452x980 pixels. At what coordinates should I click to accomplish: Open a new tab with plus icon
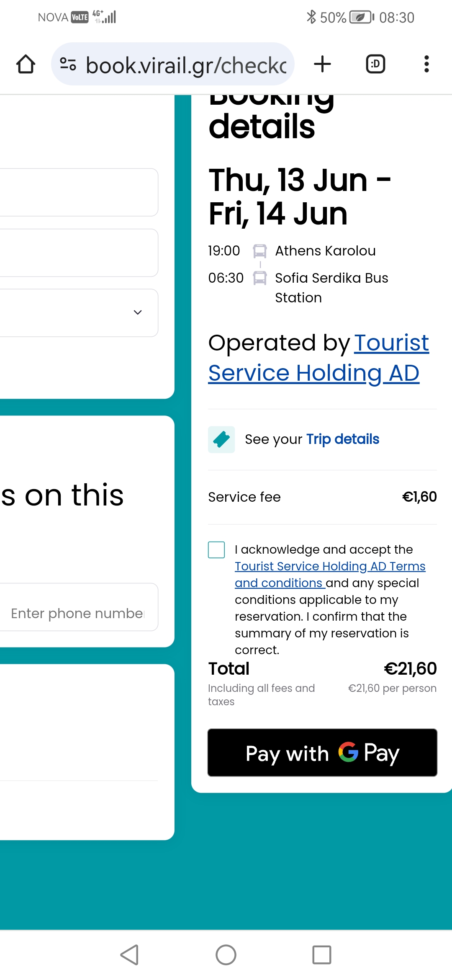click(x=322, y=64)
